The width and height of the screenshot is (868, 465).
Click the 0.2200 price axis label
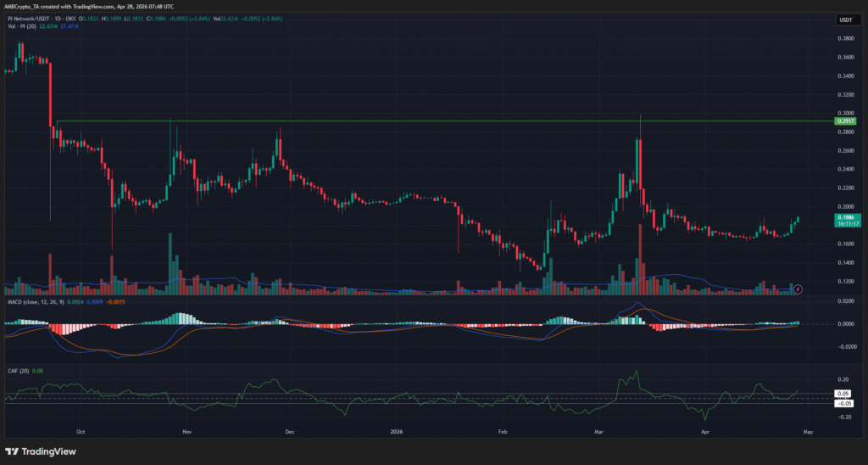pos(845,188)
